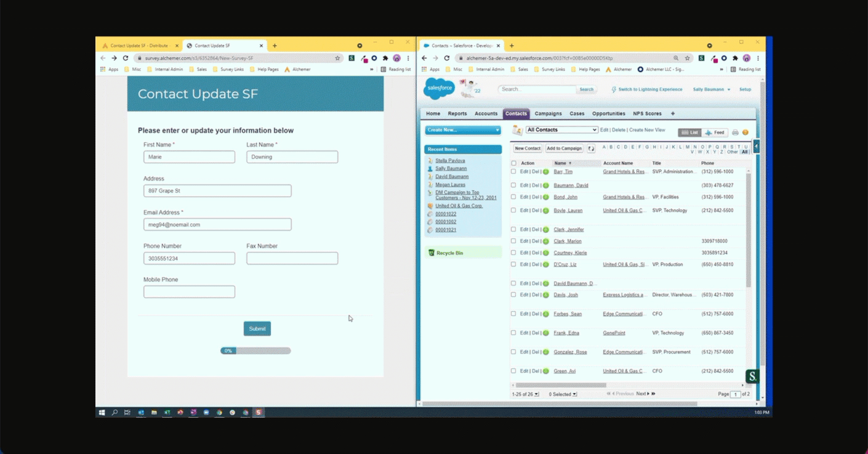Viewport: 868px width, 454px height.
Task: Check the box for Davis, Josh
Action: point(513,294)
